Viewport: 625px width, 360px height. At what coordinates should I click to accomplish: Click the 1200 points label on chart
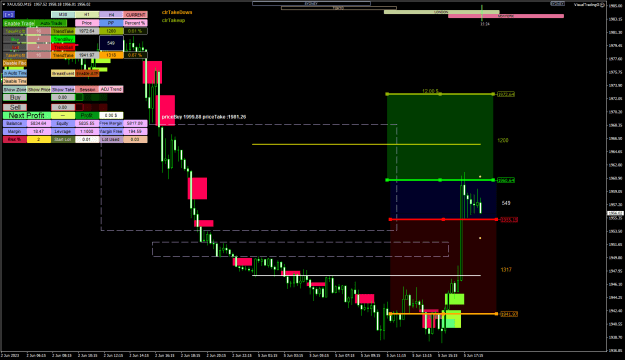click(x=503, y=140)
